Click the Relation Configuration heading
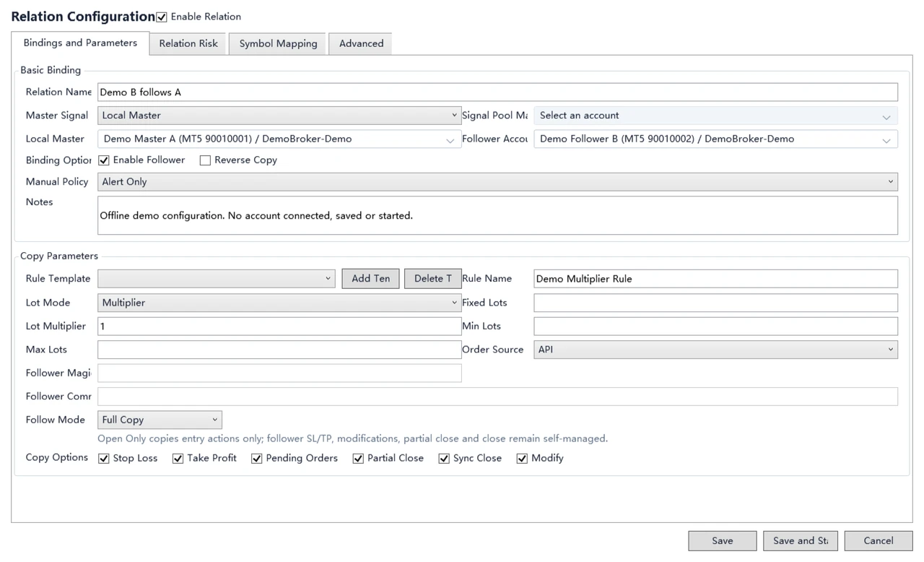 click(83, 17)
